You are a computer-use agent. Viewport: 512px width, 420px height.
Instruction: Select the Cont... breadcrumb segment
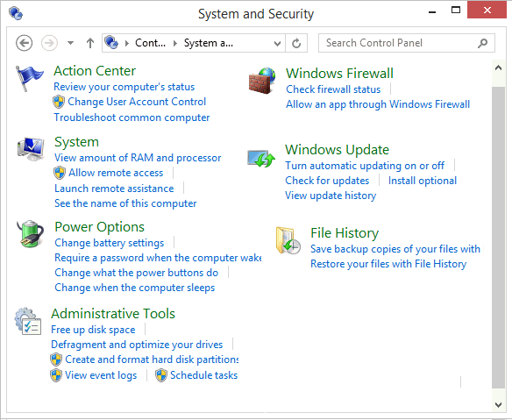pos(150,43)
